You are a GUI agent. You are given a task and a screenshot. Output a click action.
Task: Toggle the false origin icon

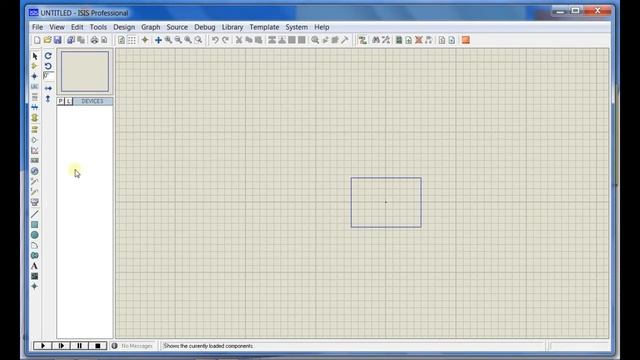click(x=145, y=40)
